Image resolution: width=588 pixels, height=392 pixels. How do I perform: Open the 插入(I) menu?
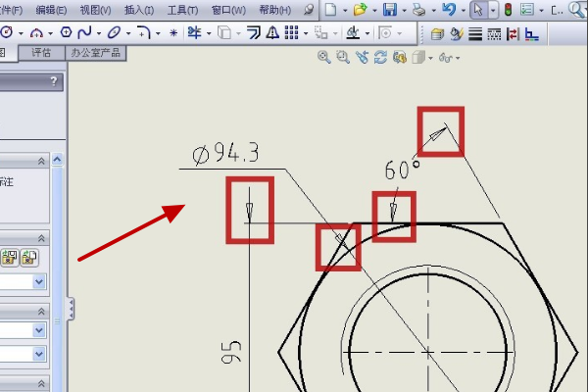pos(139,10)
